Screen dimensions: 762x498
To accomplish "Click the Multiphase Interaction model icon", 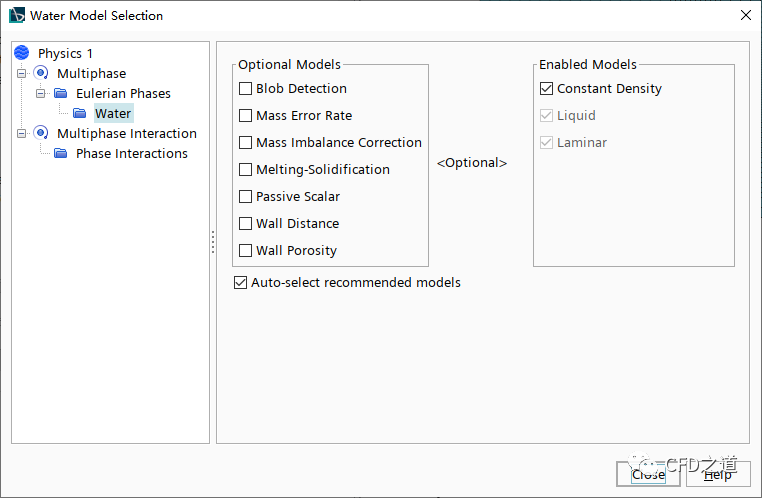I will [x=41, y=133].
